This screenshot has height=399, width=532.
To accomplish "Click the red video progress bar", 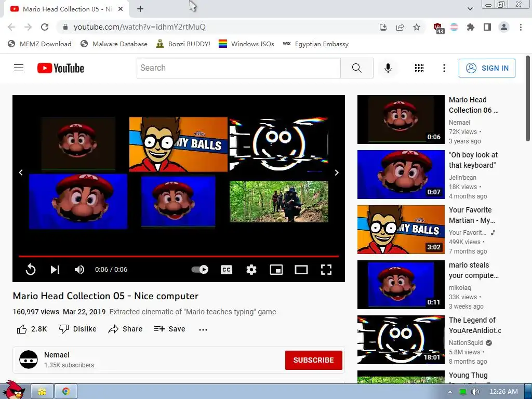I will click(x=179, y=256).
